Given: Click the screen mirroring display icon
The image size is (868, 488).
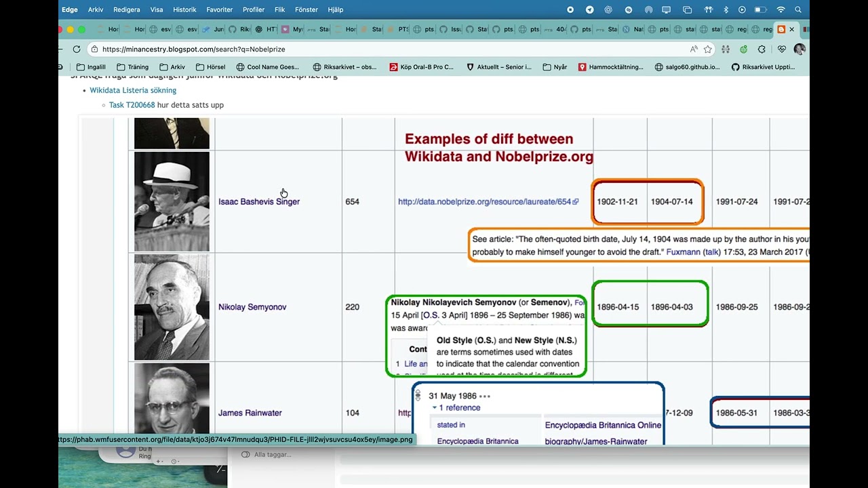Looking at the screenshot, I should point(667,9).
